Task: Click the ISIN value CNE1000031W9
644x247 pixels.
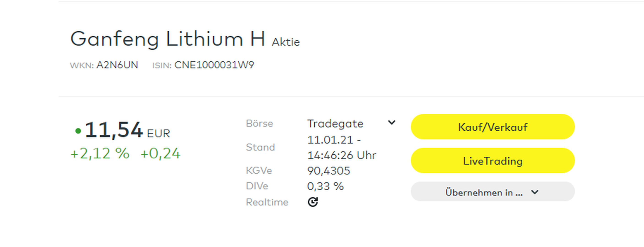Action: pos(214,65)
